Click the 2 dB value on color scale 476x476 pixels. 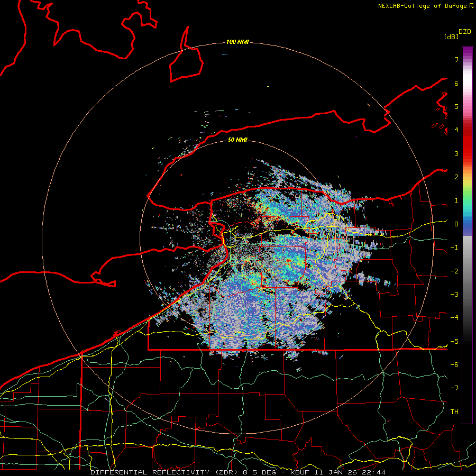click(x=456, y=177)
